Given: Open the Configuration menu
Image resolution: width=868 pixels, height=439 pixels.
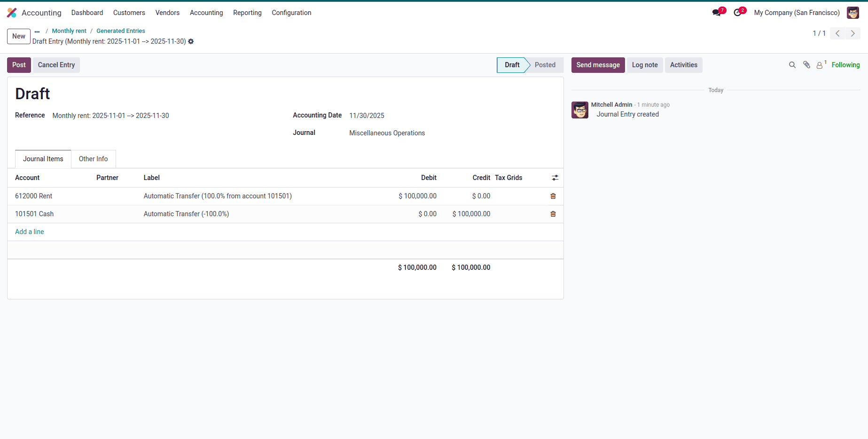Looking at the screenshot, I should pos(291,13).
